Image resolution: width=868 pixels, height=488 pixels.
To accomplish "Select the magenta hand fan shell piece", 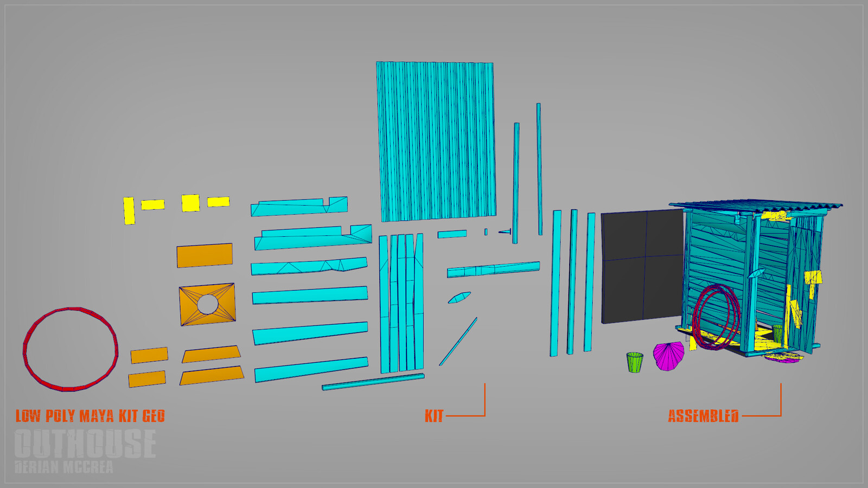I will tap(668, 356).
